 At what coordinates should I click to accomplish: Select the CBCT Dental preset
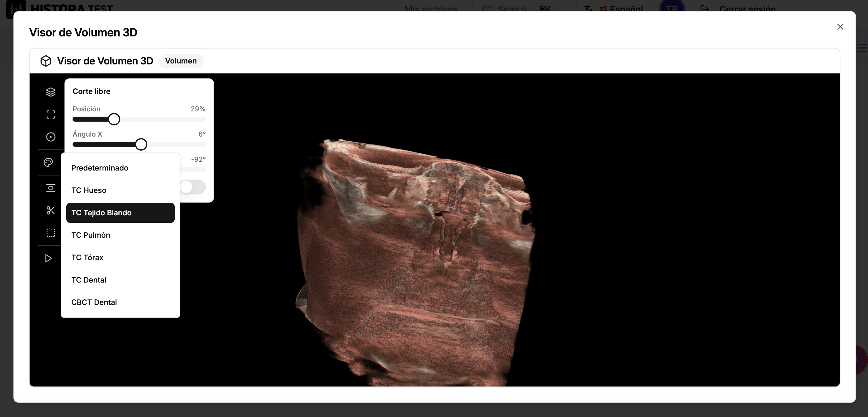(x=94, y=302)
